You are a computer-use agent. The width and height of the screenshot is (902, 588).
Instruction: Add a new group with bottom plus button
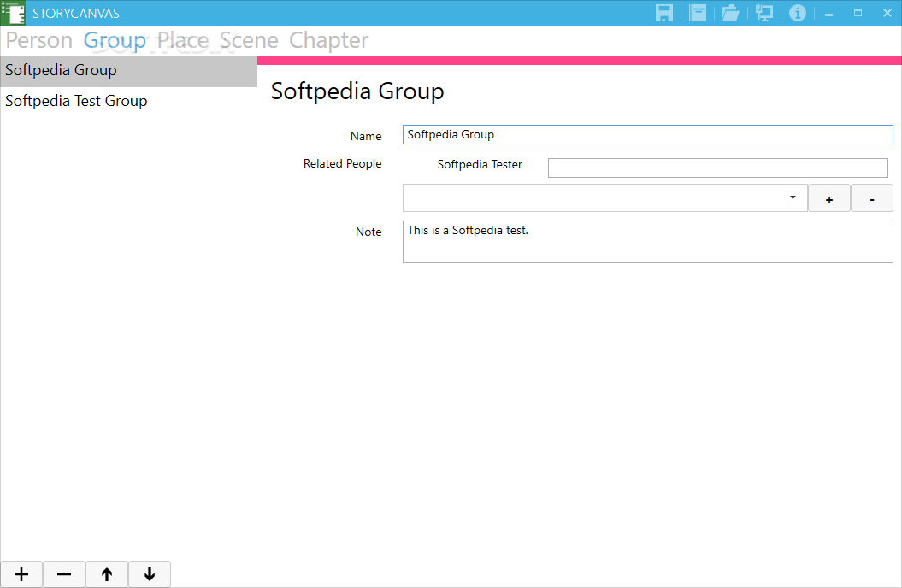(21, 574)
